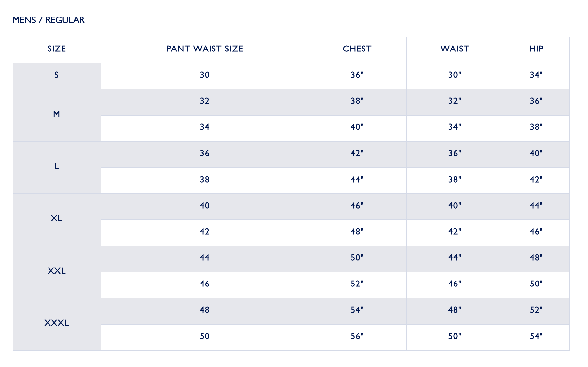Viewport: 588px width, 367px height.
Task: Select the size M row label
Action: [x=57, y=115]
